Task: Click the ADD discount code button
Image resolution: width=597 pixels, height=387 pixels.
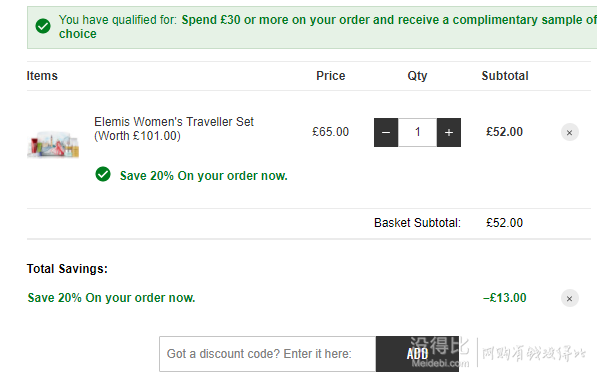Action: pos(417,354)
